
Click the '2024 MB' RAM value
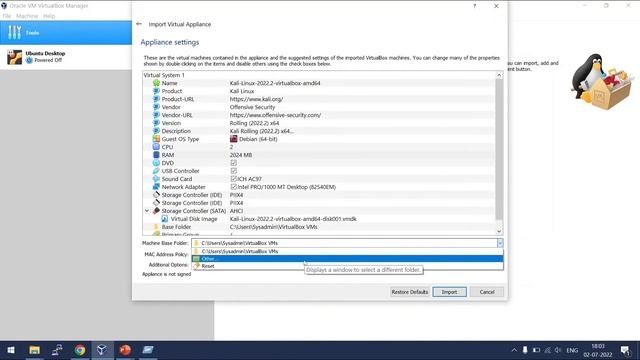tap(241, 155)
